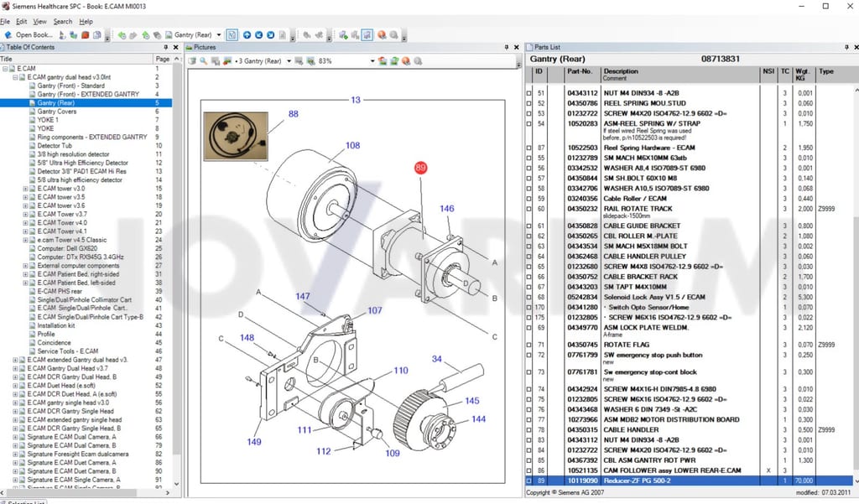
Task: Click the blue up arrow navigation icon
Action: [247, 35]
